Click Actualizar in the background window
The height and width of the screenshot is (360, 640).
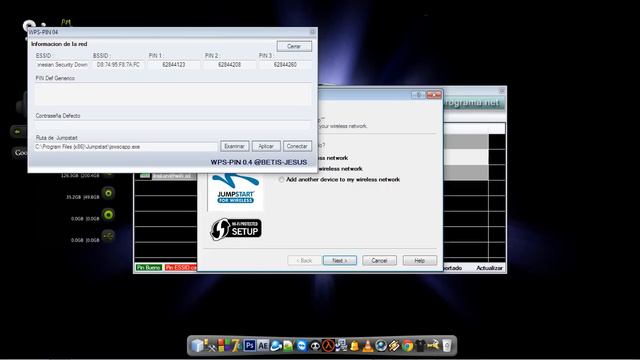[489, 268]
